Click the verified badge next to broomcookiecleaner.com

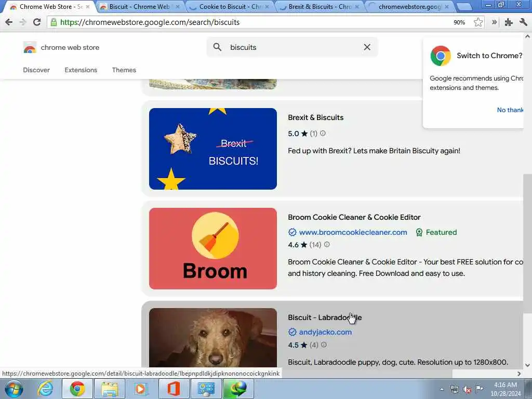(292, 232)
